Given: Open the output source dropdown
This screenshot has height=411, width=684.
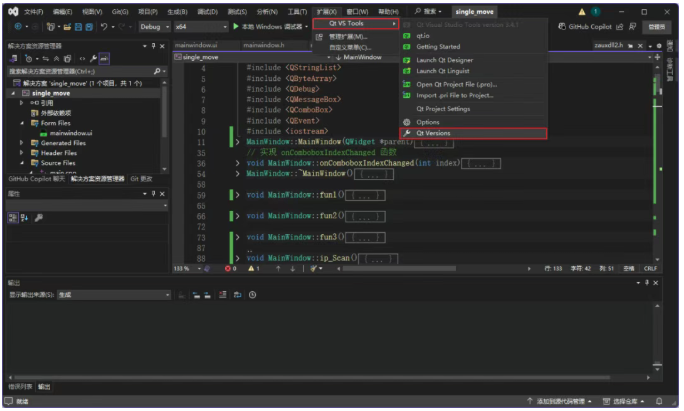Looking at the screenshot, I should click(x=114, y=295).
